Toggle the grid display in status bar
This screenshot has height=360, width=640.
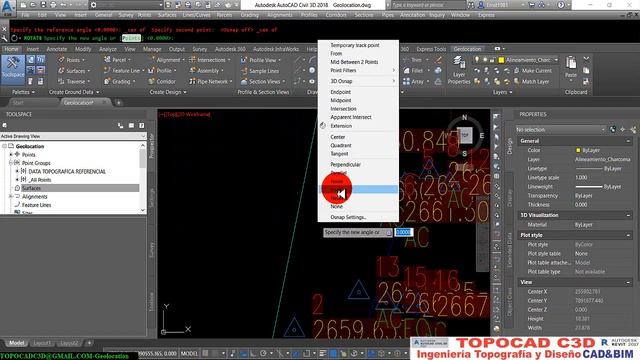click(x=205, y=353)
